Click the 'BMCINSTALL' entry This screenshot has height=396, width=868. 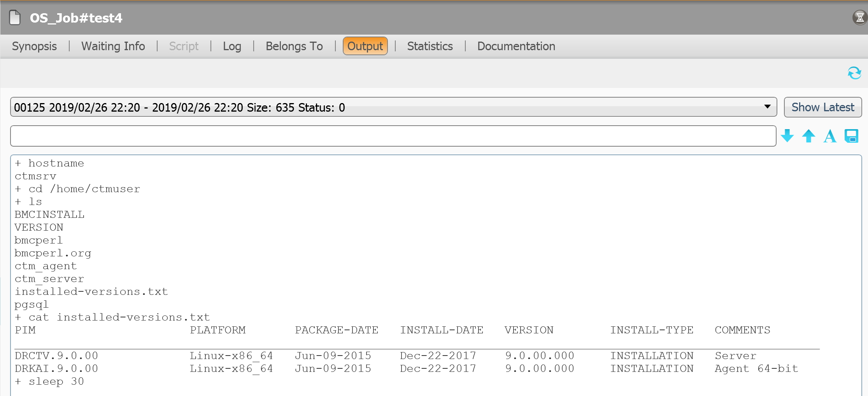49,214
